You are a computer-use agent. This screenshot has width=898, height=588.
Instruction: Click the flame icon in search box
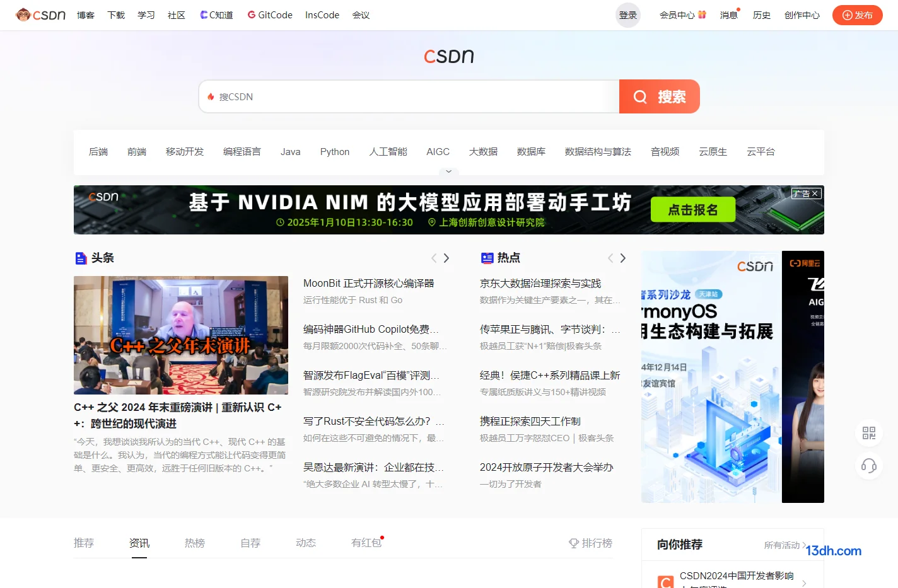pyautogui.click(x=211, y=96)
